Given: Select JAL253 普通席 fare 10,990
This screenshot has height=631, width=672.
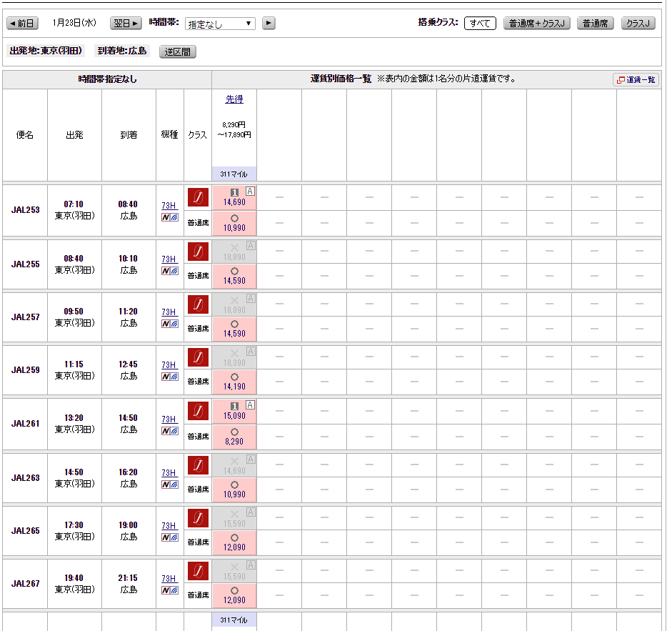Looking at the screenshot, I should (x=234, y=223).
